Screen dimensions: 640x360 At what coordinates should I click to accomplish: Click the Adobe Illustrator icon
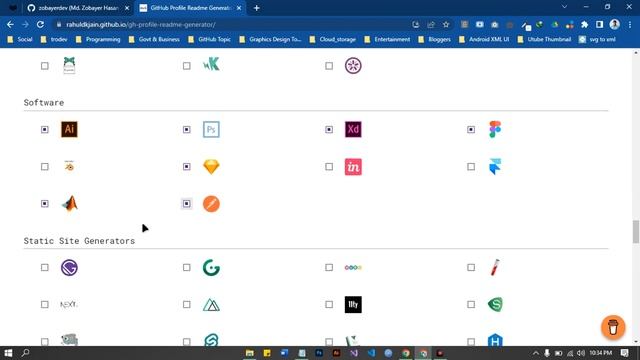click(x=69, y=129)
